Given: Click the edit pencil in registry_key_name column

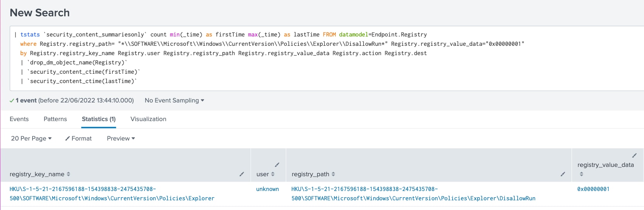Looking at the screenshot, I should point(242,174).
